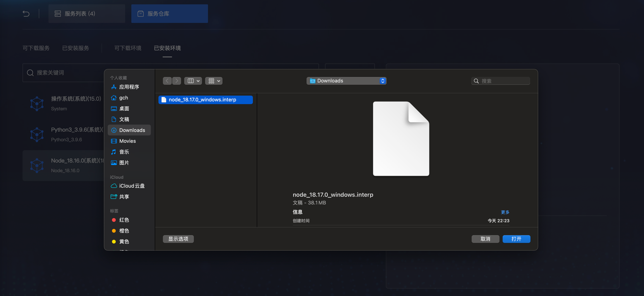Click the Downloads arrow icon in sidebar
The height and width of the screenshot is (296, 644).
tap(114, 130)
